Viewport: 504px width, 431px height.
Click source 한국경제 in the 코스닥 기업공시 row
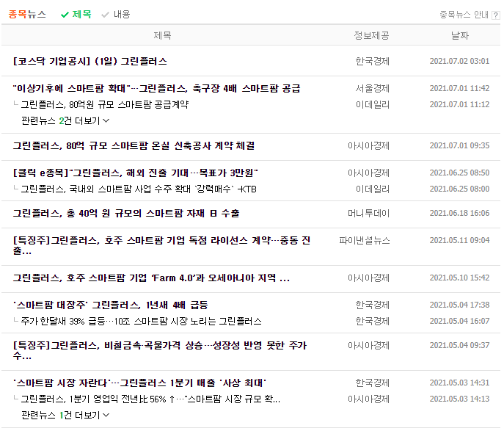pos(372,61)
